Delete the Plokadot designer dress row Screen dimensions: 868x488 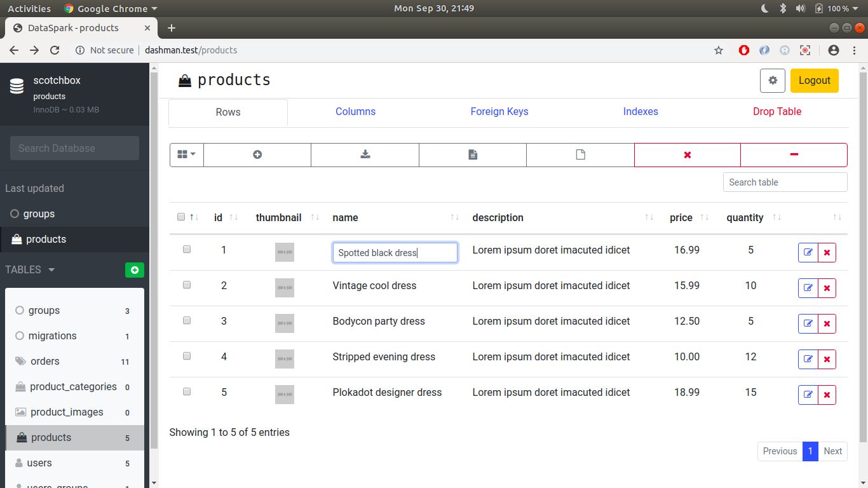pos(827,395)
